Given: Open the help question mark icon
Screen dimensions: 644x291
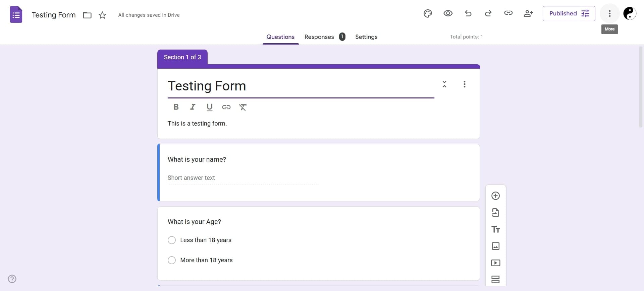Looking at the screenshot, I should click(12, 279).
